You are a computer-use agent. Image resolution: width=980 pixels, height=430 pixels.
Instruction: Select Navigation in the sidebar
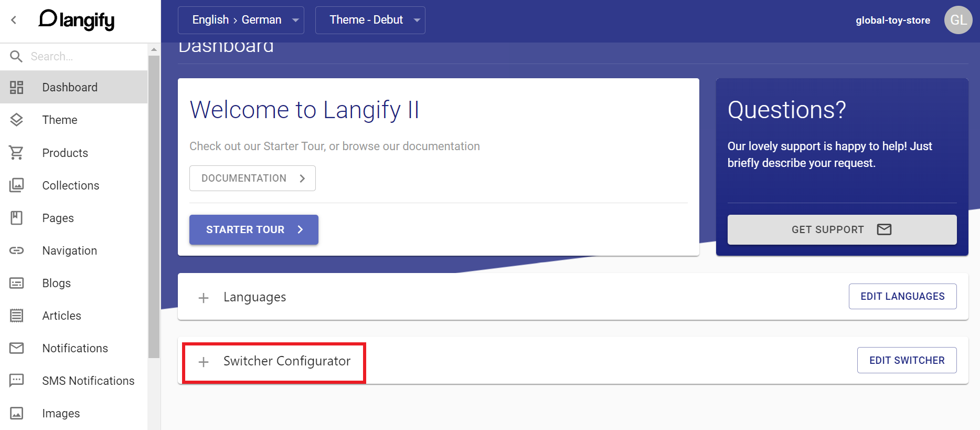pos(73,250)
